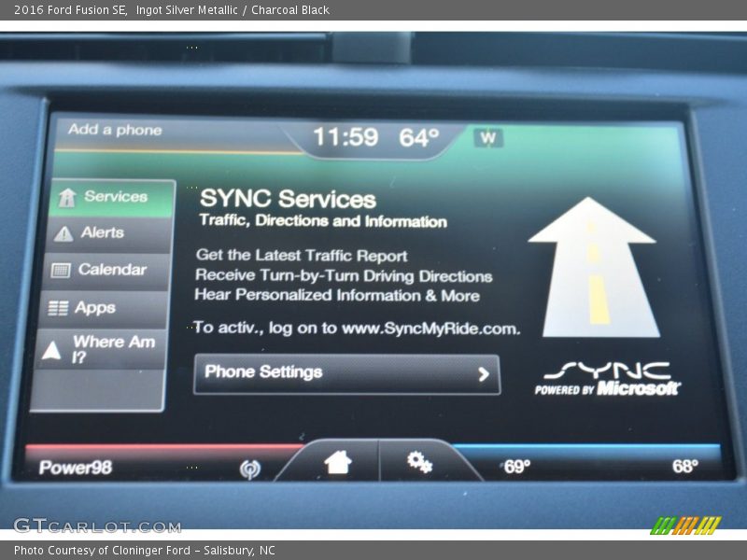Image resolution: width=747 pixels, height=560 pixels.
Task: Tap Hear Personalized Information & More line
Action: click(x=337, y=295)
